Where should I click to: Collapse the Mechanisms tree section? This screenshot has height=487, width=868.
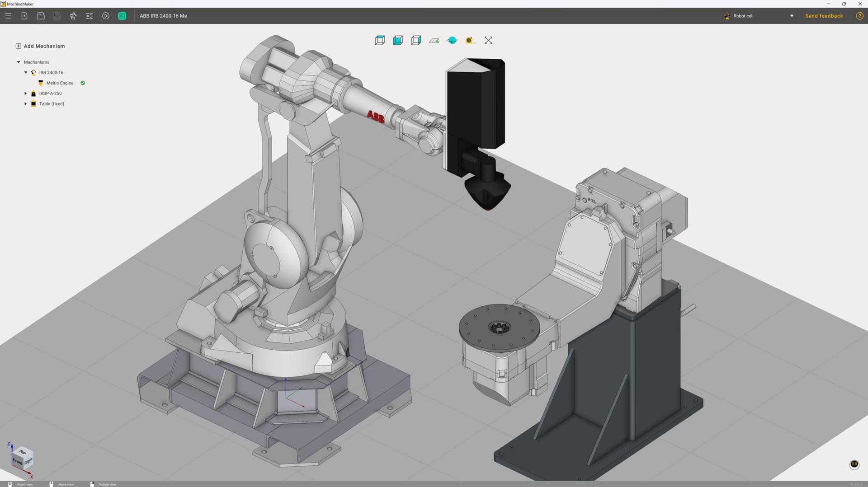pos(19,62)
